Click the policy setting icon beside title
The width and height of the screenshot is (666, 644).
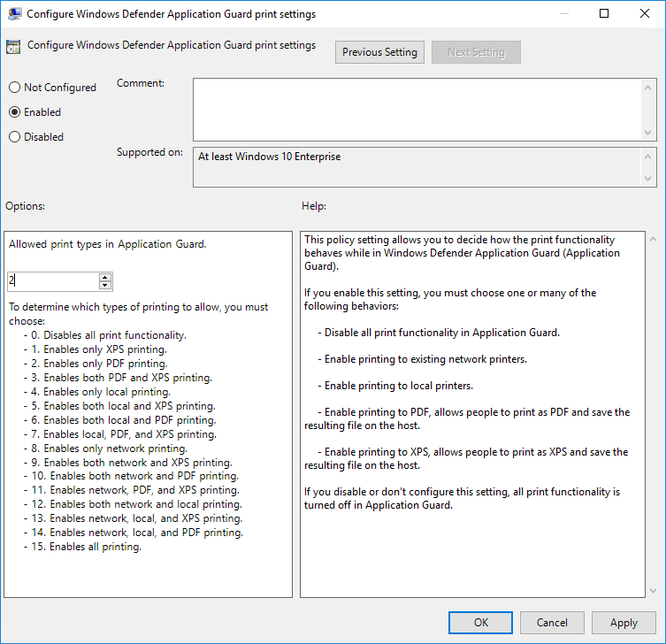point(13,47)
